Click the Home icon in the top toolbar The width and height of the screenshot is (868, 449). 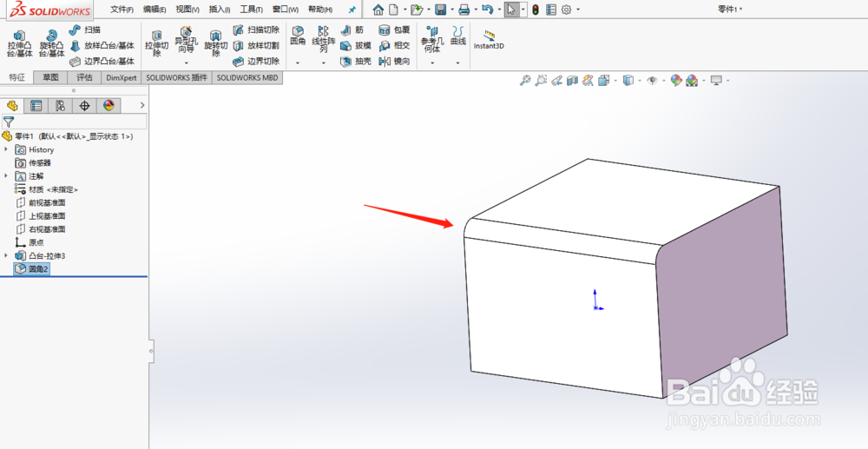pyautogui.click(x=378, y=10)
